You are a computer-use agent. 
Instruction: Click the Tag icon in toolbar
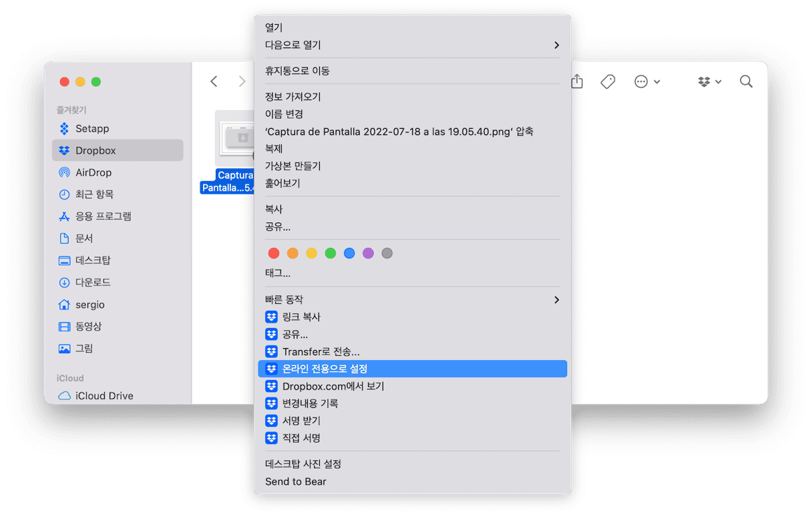(607, 81)
